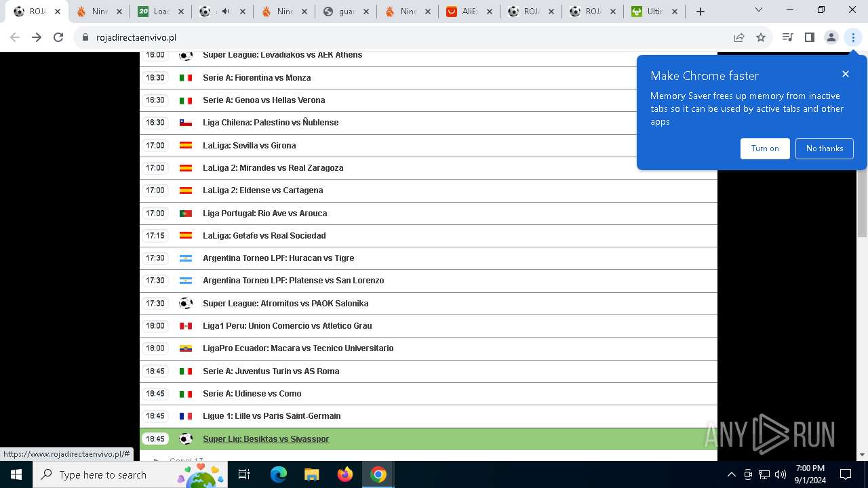Image resolution: width=868 pixels, height=488 pixels.
Task: Reload the current page
Action: [x=58, y=37]
